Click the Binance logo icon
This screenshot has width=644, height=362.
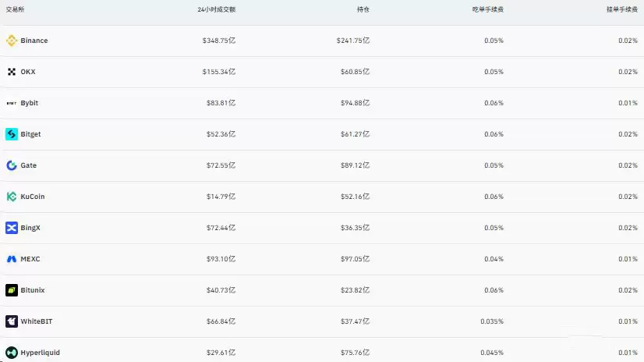point(12,41)
